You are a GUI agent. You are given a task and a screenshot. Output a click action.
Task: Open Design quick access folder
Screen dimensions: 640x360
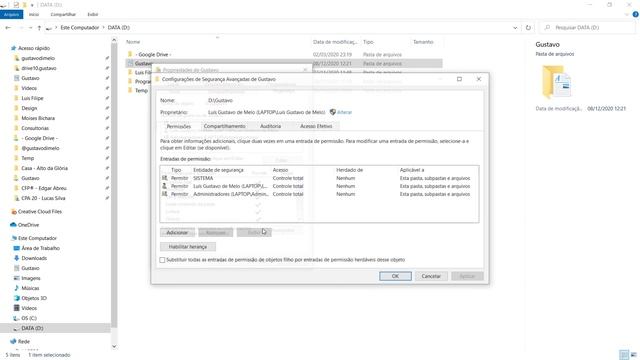[26, 108]
